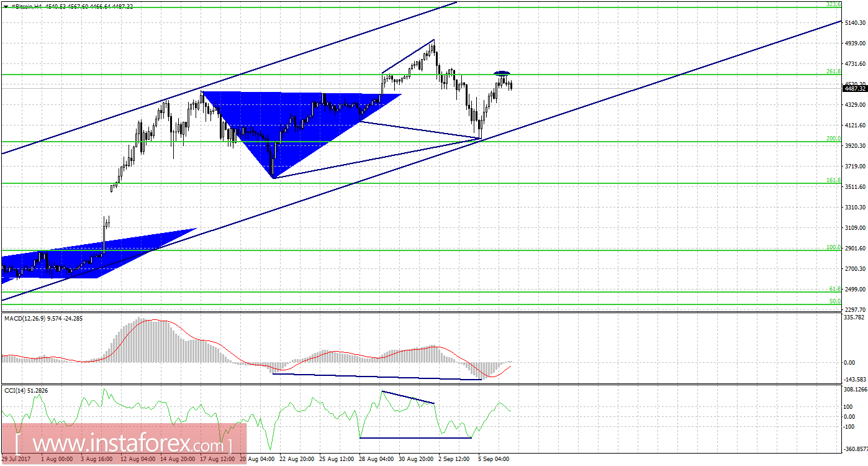Click the 2297.70 price axis value
This screenshot has height=466, width=868.
855,309
